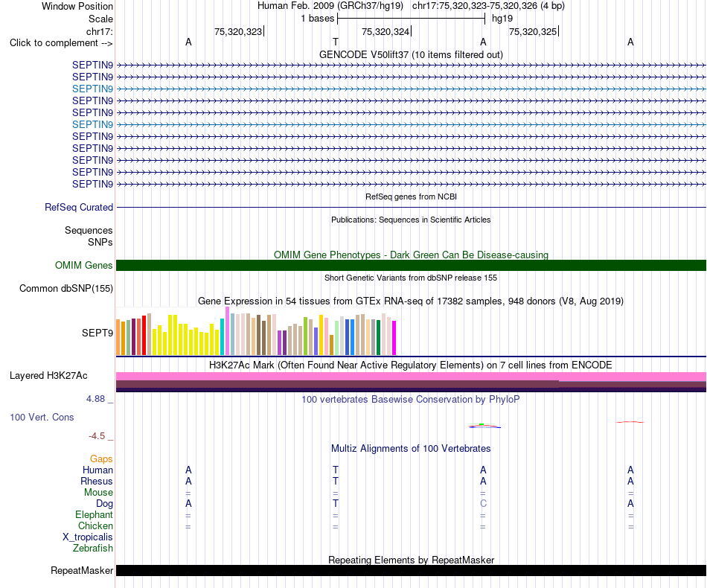Screen dimensions: 707x588
Task: Select the lower light-blue SEPTIN9 label
Action: tap(92, 124)
